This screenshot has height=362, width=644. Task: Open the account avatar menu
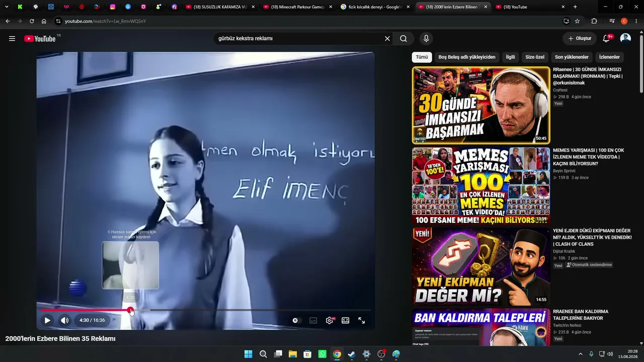[x=625, y=39]
